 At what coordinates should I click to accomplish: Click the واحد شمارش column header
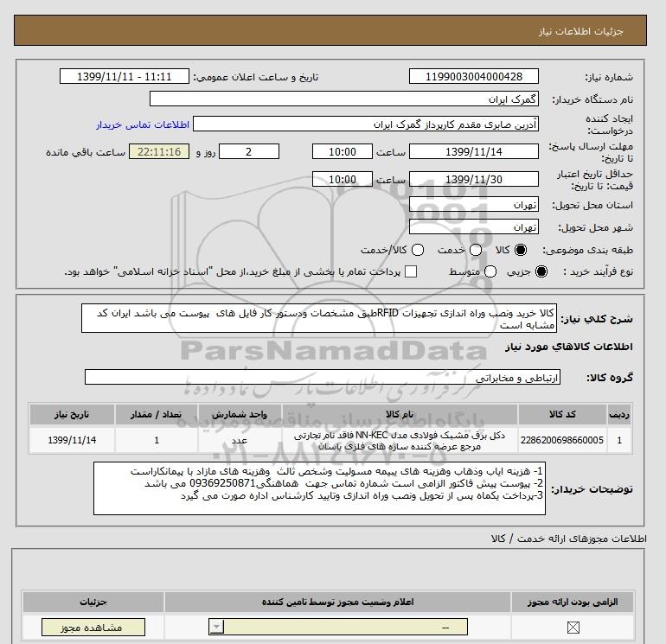240,414
